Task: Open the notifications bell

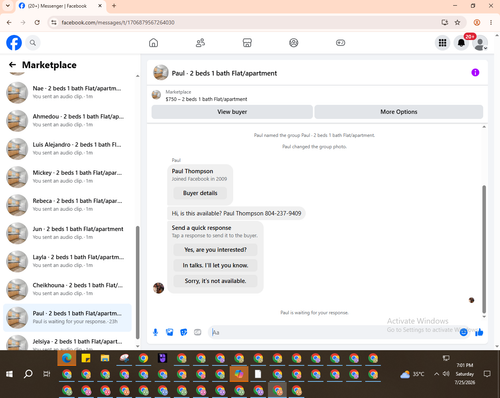Action: click(461, 43)
